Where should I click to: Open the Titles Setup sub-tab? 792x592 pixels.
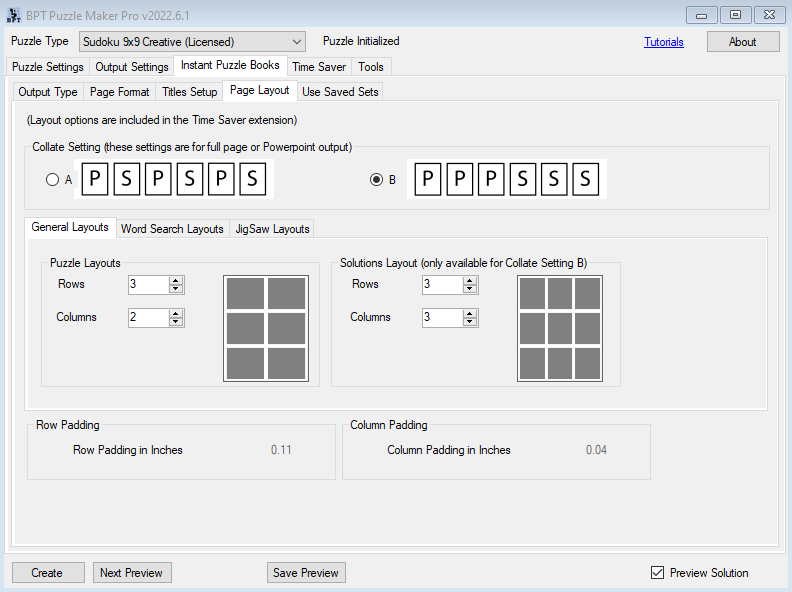click(189, 92)
